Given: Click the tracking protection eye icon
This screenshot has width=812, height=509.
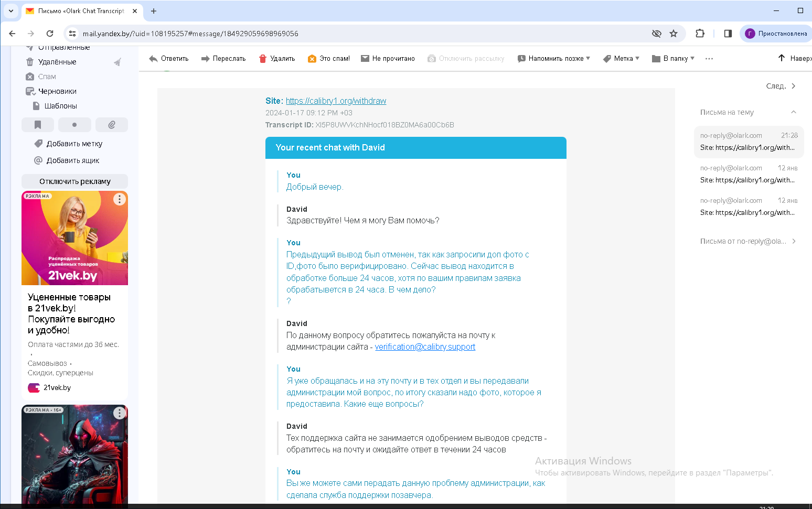Looking at the screenshot, I should [656, 34].
